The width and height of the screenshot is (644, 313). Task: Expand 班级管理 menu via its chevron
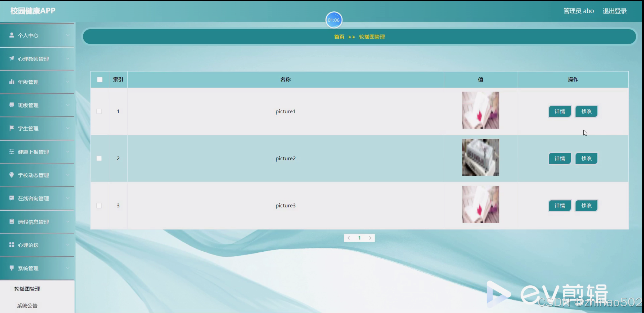pyautogui.click(x=68, y=105)
